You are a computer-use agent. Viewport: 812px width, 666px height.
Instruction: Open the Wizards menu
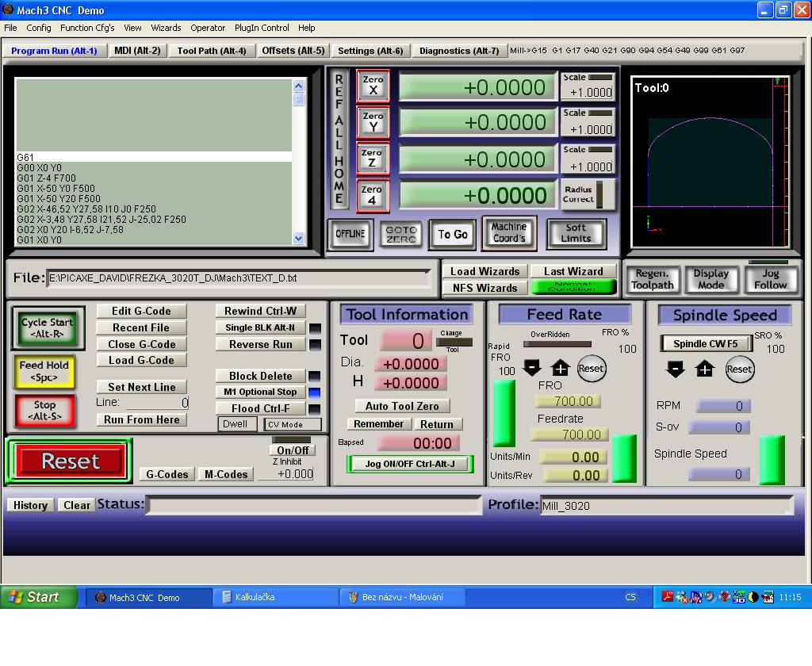pos(166,28)
